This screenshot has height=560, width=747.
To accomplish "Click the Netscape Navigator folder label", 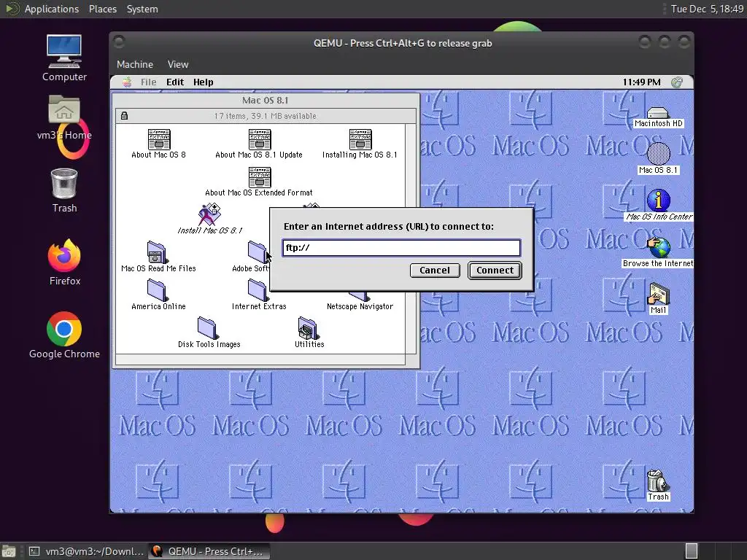I will (x=360, y=307).
